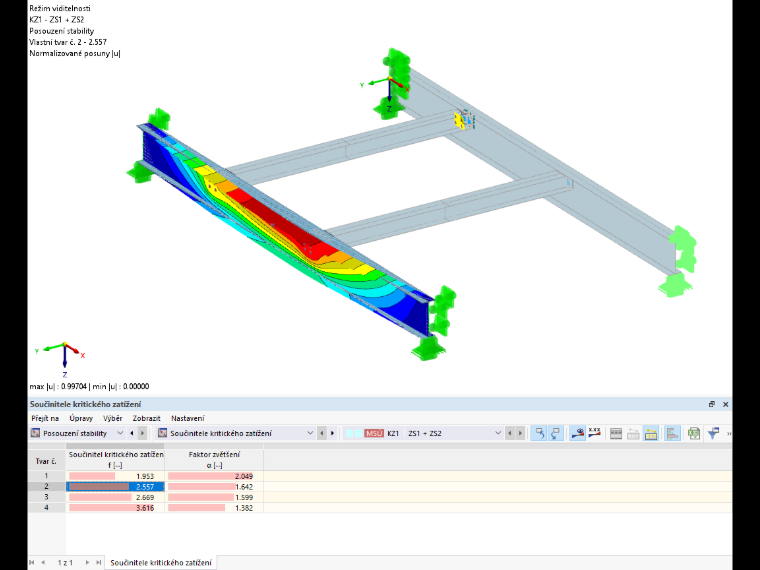Expand the toolbar overflow chevron

[729, 433]
